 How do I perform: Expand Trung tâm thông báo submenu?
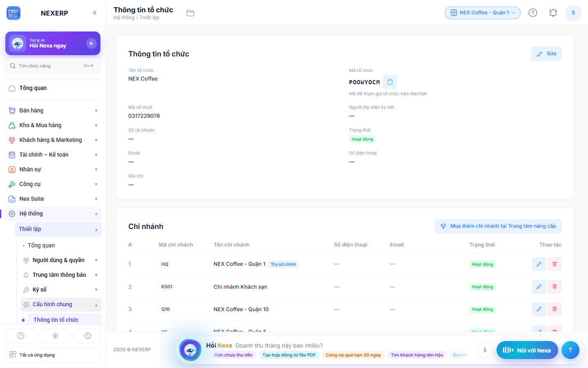tap(60, 275)
